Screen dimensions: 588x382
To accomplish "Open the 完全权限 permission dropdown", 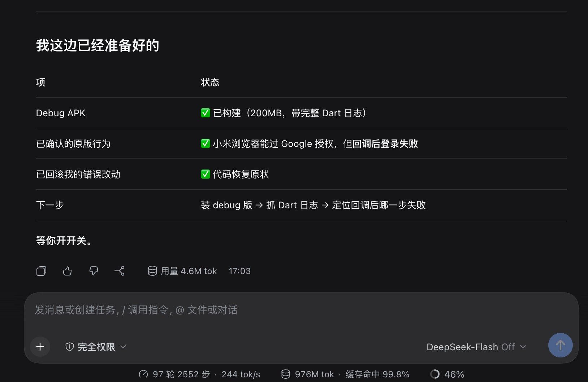I will point(96,347).
